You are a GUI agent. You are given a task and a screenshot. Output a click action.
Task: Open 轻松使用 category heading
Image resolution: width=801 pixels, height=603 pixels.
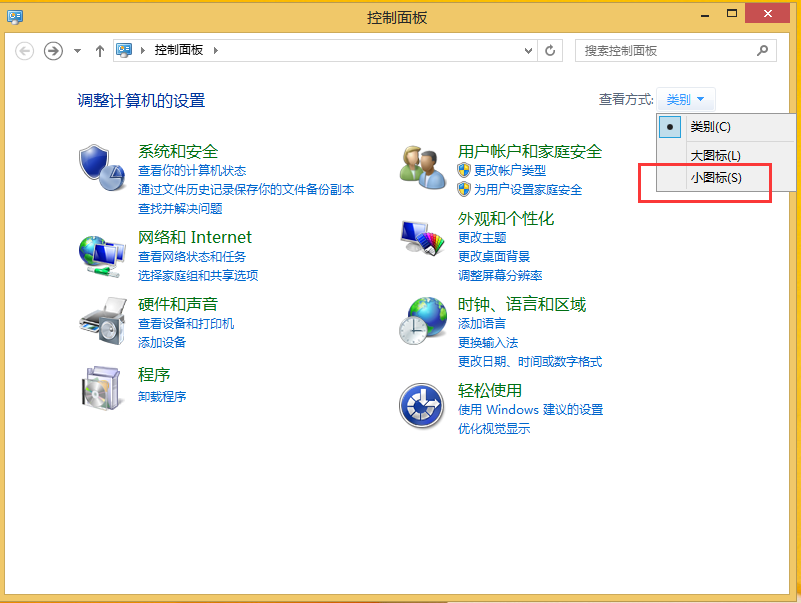pyautogui.click(x=490, y=390)
